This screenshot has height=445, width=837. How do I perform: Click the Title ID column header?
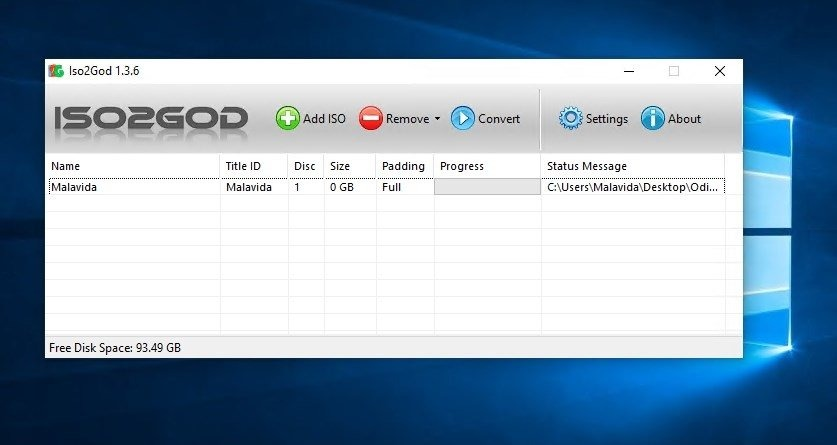pos(254,166)
